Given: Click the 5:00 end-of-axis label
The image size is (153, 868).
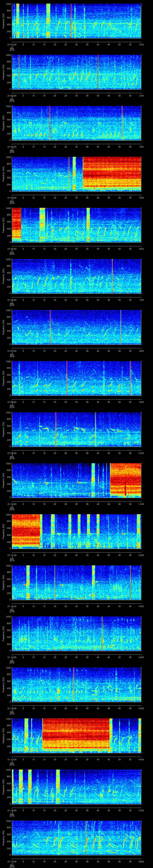Looking at the screenshot, I should [x=141, y=197].
